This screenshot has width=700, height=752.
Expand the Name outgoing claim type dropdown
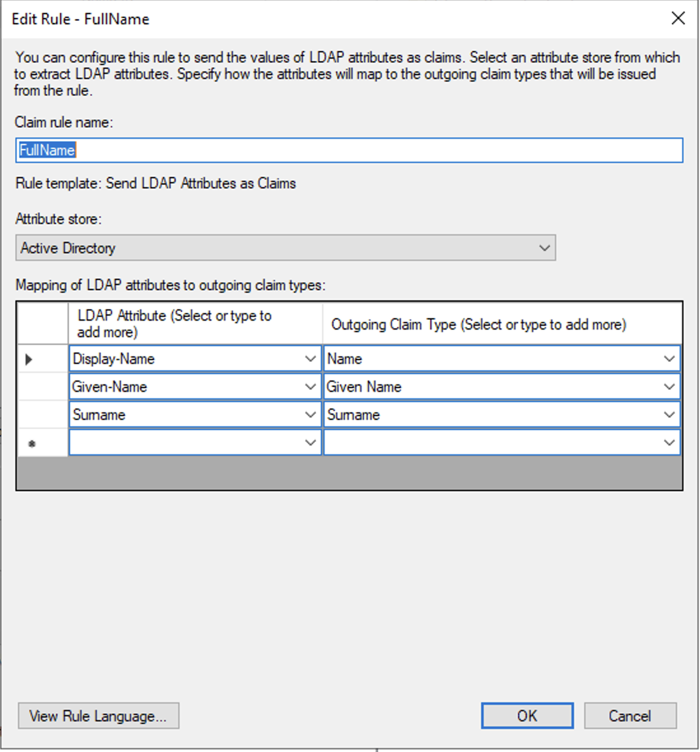coord(669,359)
